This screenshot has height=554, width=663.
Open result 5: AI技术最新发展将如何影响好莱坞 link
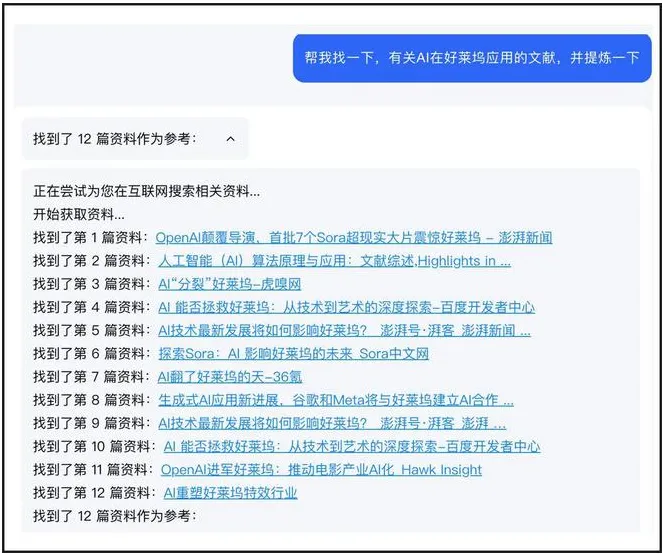pyautogui.click(x=345, y=331)
